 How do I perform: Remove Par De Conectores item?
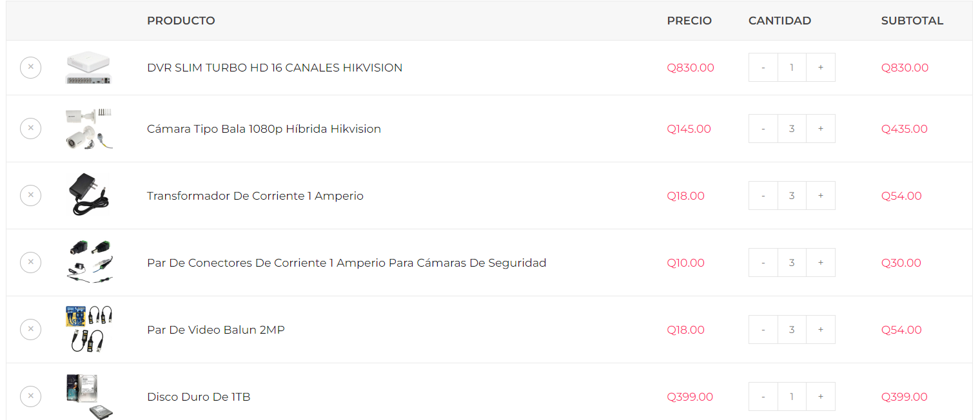pos(30,263)
